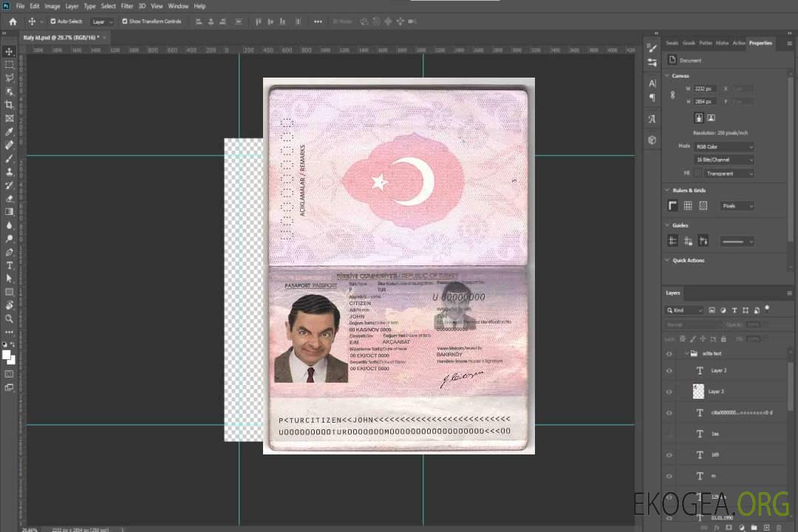Collapse the Canvas section
The width and height of the screenshot is (798, 532).
pos(667,75)
